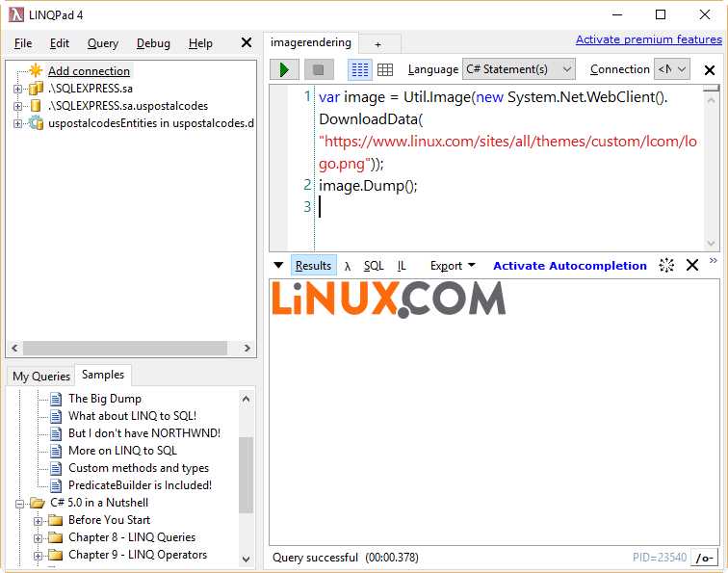This screenshot has height=573, width=728.
Task: Add a new query tab with plus
Action: 377,44
